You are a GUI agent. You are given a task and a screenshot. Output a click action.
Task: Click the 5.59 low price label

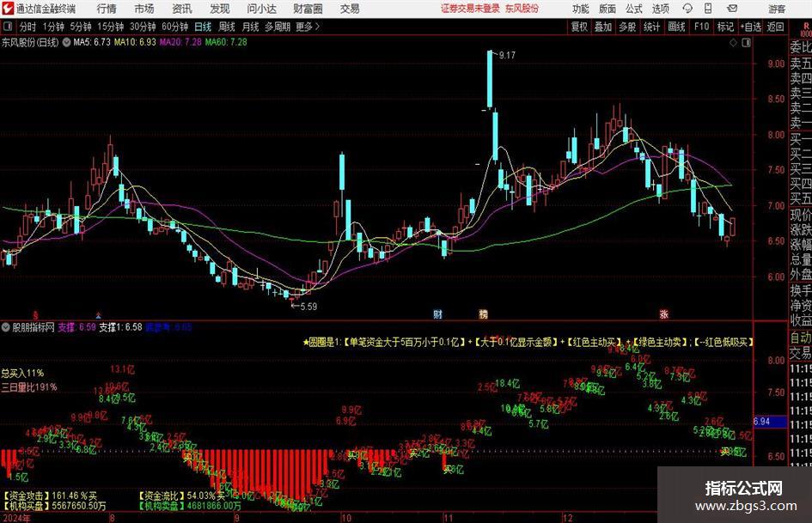pyautogui.click(x=308, y=306)
